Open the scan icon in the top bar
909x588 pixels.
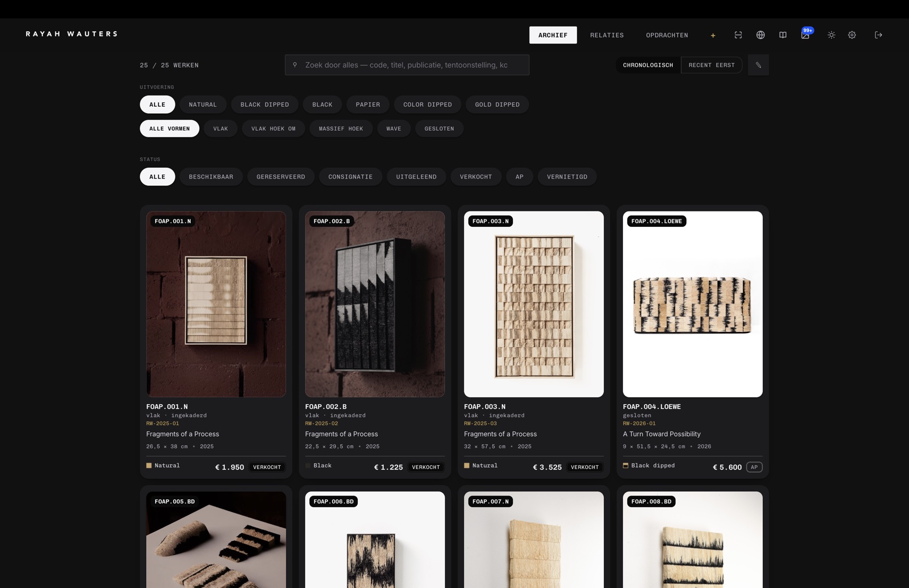pos(738,35)
